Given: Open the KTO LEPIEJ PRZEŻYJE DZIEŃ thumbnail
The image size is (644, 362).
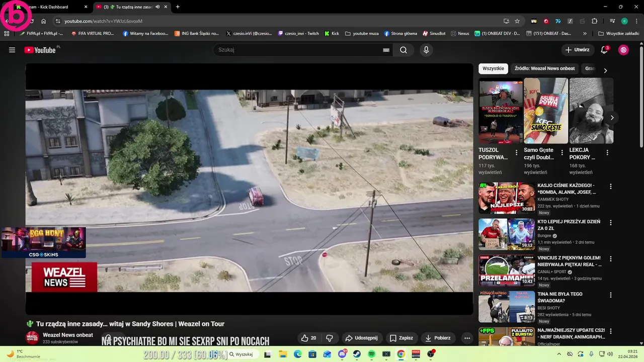Looking at the screenshot, I should [x=507, y=234].
